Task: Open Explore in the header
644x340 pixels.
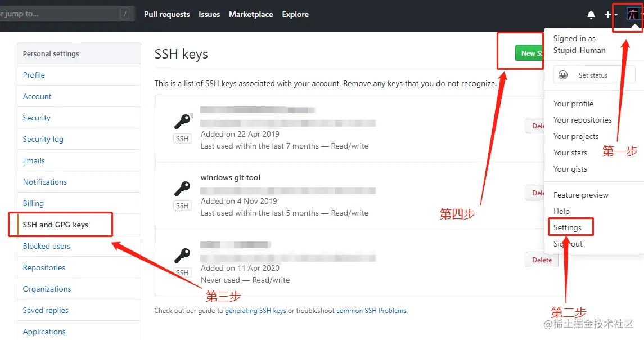Action: pyautogui.click(x=295, y=15)
